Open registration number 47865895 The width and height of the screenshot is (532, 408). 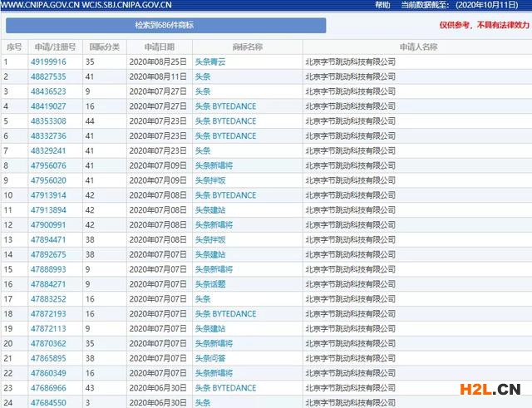tap(48, 358)
